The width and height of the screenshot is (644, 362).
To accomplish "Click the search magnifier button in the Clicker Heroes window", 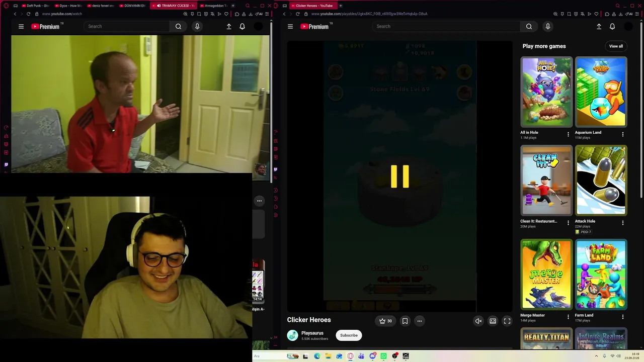I will 529,26.
